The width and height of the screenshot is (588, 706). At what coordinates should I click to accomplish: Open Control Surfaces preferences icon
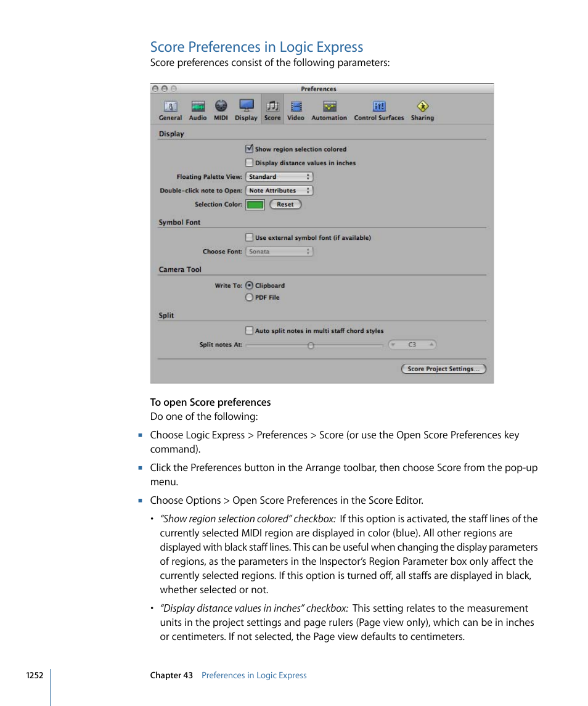379,109
